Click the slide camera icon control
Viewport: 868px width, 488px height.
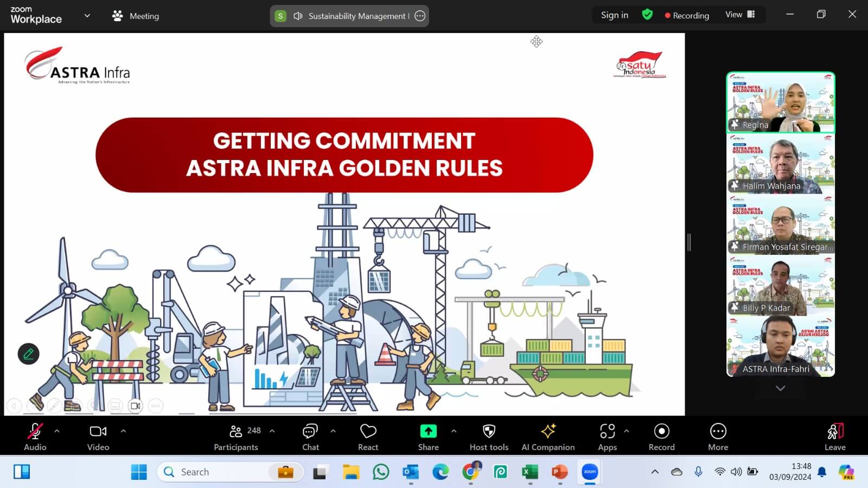135,406
